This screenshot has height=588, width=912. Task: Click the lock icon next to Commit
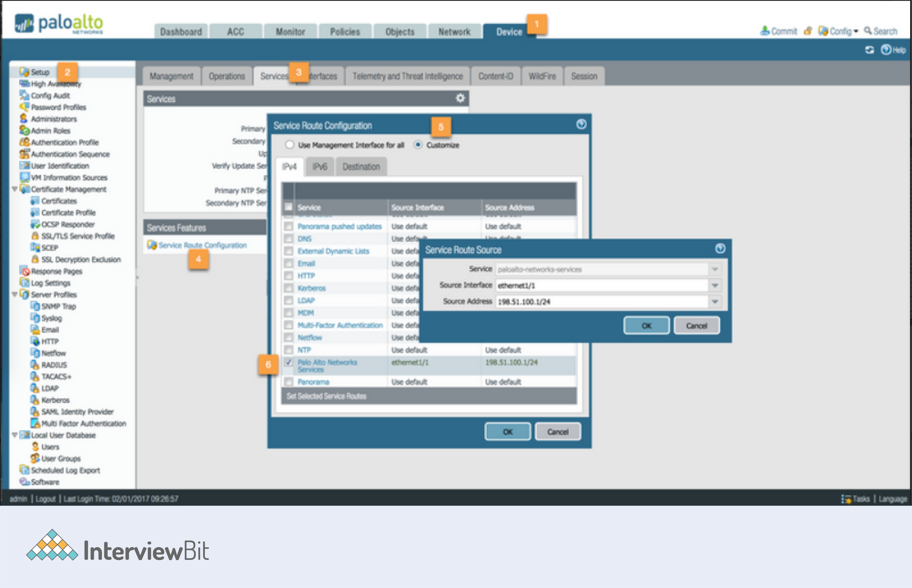pos(807,31)
